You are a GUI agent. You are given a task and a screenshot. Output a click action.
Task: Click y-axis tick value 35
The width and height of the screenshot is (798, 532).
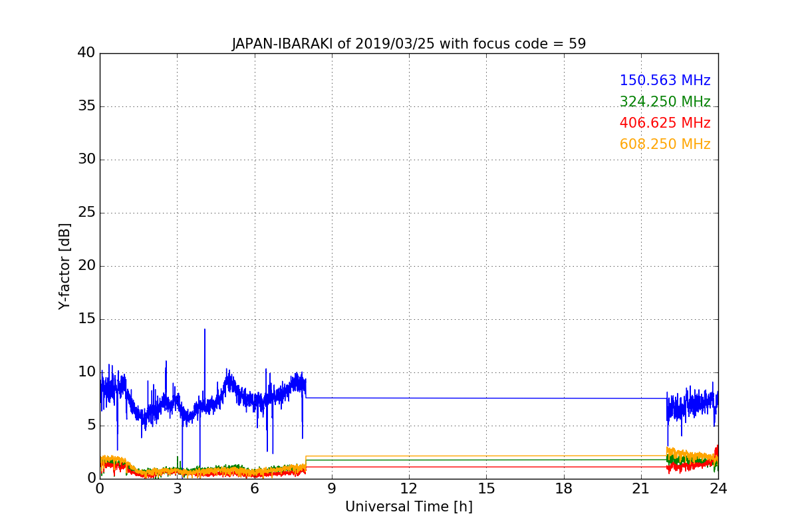pyautogui.click(x=86, y=106)
